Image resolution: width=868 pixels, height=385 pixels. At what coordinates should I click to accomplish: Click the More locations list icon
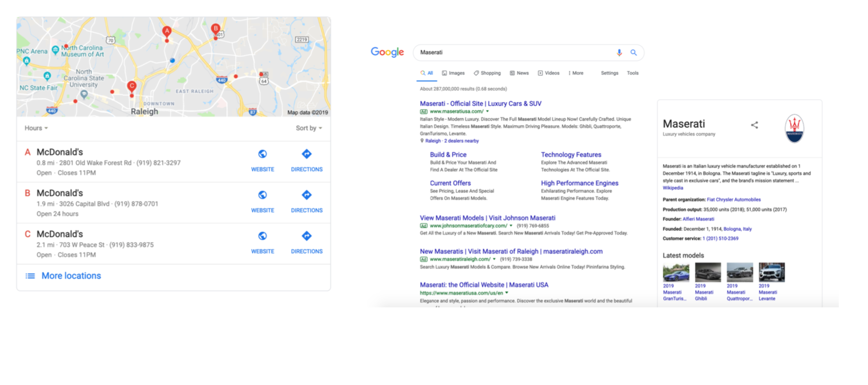coord(30,276)
